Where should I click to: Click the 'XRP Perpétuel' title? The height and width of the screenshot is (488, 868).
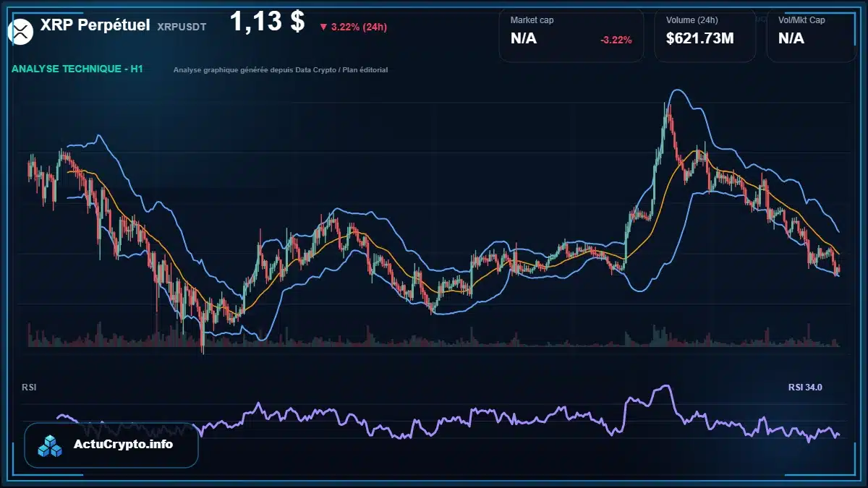[x=95, y=25]
